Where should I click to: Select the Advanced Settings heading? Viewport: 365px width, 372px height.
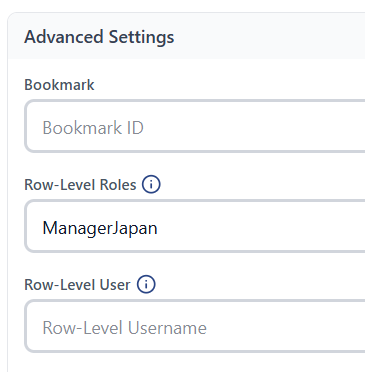click(x=99, y=37)
